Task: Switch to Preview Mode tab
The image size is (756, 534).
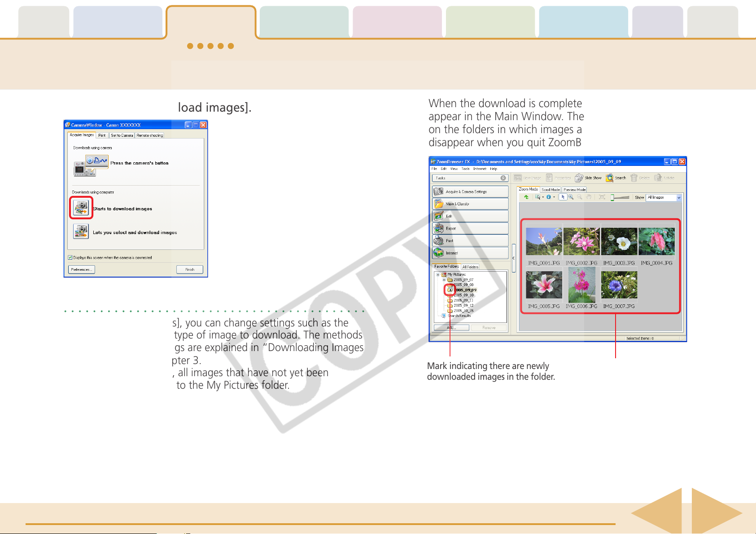Action: [575, 190]
